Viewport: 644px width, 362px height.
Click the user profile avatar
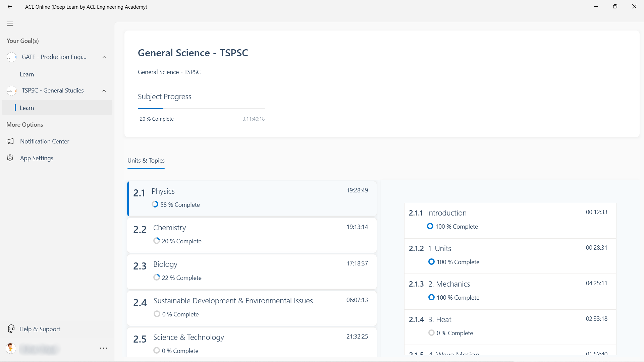click(11, 348)
